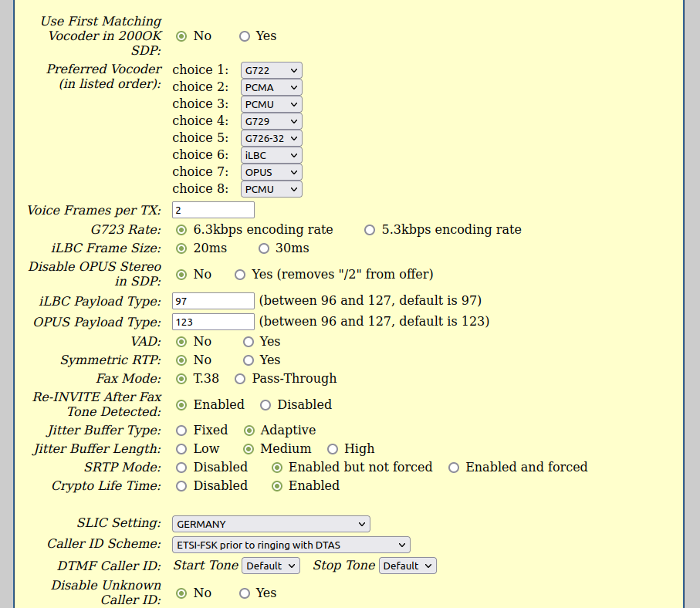The height and width of the screenshot is (608, 700).
Task: Select Yes to disable OPUS stereo
Action: 240,275
